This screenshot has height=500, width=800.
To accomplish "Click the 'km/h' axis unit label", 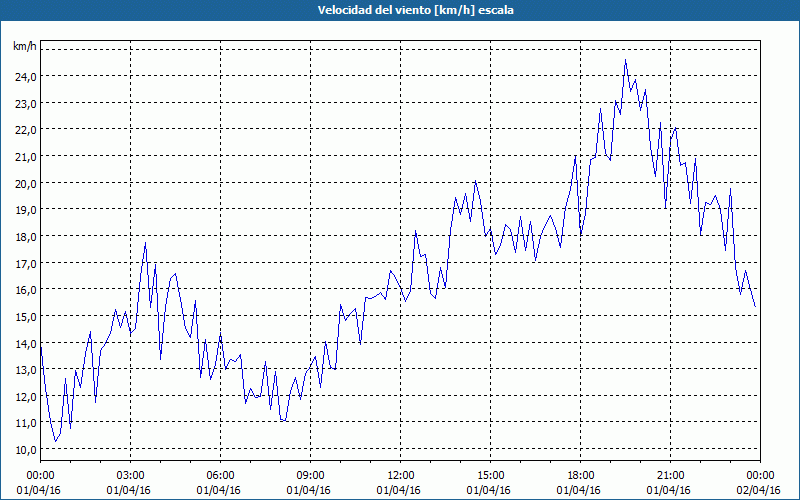I will pos(24,46).
